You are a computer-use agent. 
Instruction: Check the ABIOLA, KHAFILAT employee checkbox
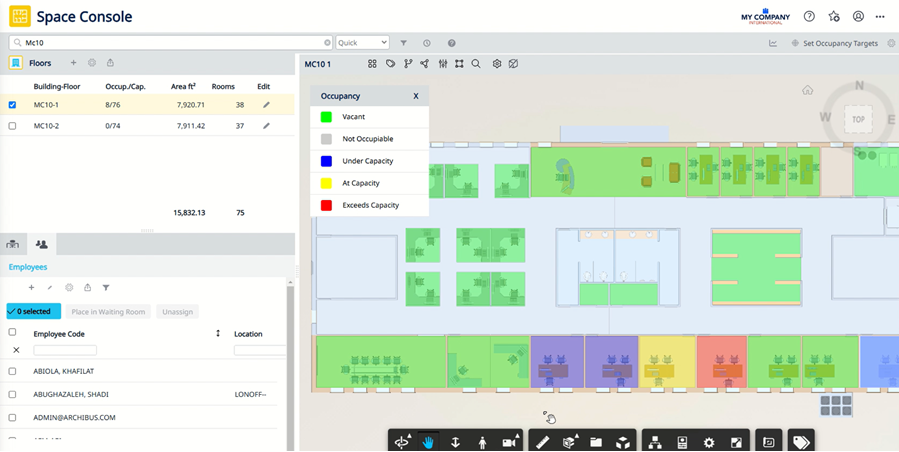pyautogui.click(x=13, y=371)
